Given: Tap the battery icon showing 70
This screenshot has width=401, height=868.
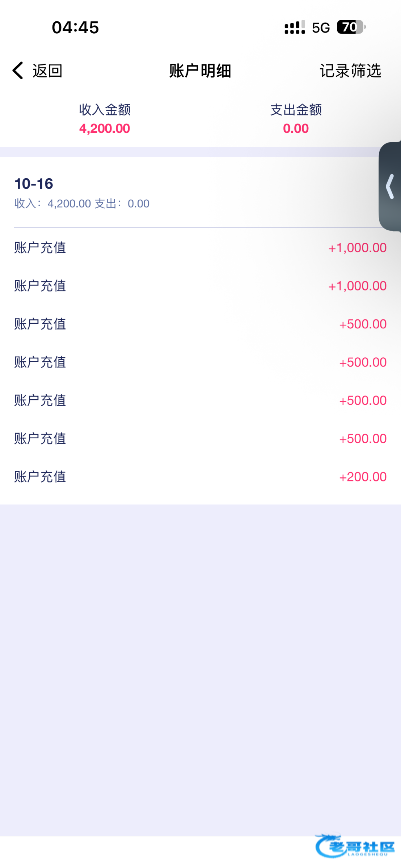Looking at the screenshot, I should click(351, 27).
